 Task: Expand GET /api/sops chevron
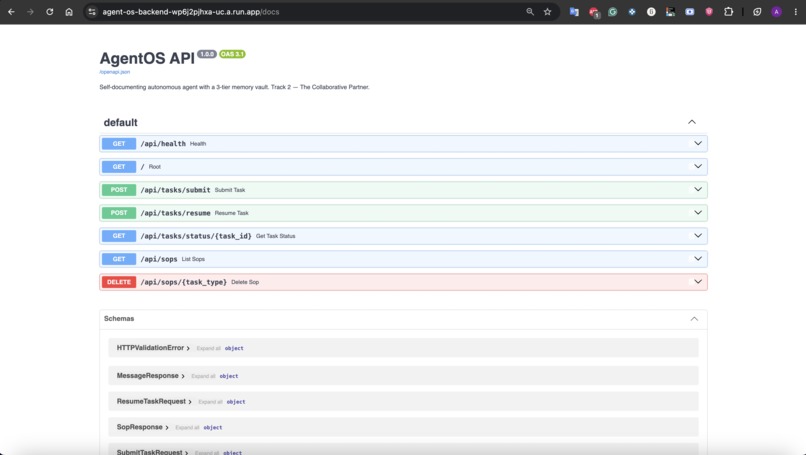tap(698, 259)
